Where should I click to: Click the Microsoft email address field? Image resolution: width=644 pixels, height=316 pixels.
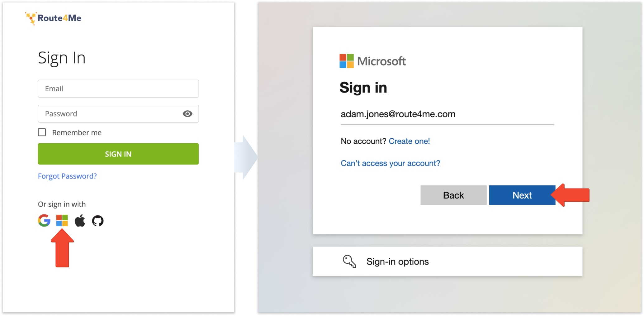447,114
